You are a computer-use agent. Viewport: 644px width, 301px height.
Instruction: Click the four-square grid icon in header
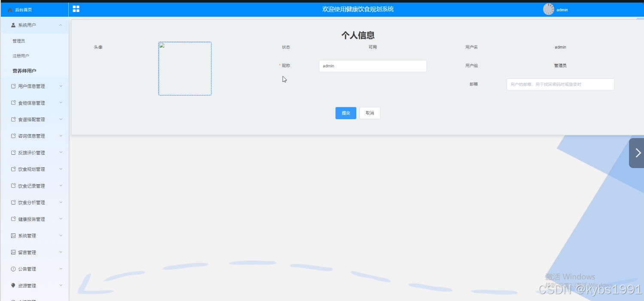coord(76,9)
